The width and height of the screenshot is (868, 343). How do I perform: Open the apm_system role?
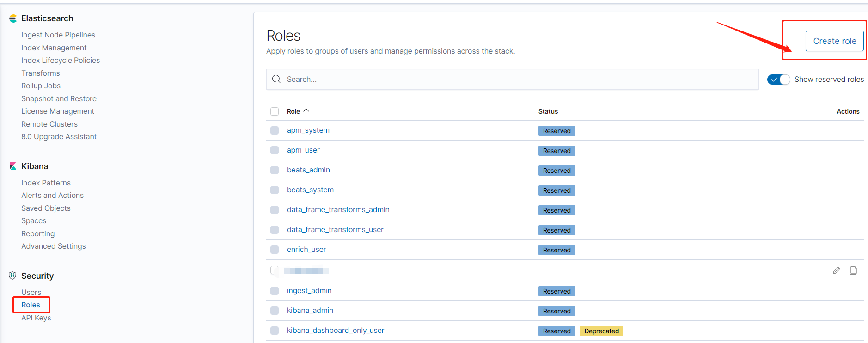coord(308,130)
